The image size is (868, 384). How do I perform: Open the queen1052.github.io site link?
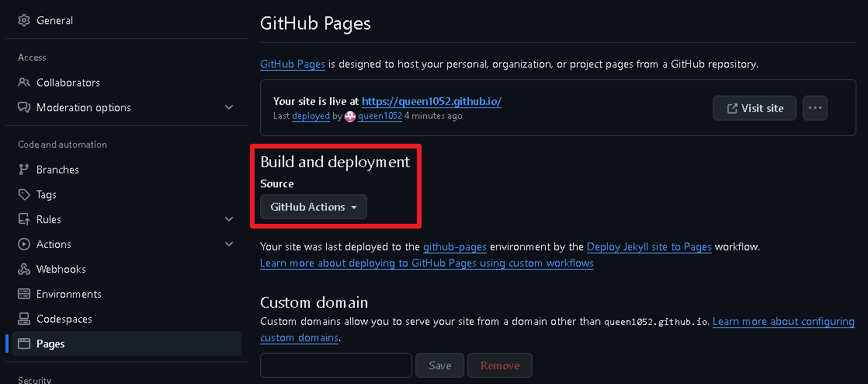[432, 101]
